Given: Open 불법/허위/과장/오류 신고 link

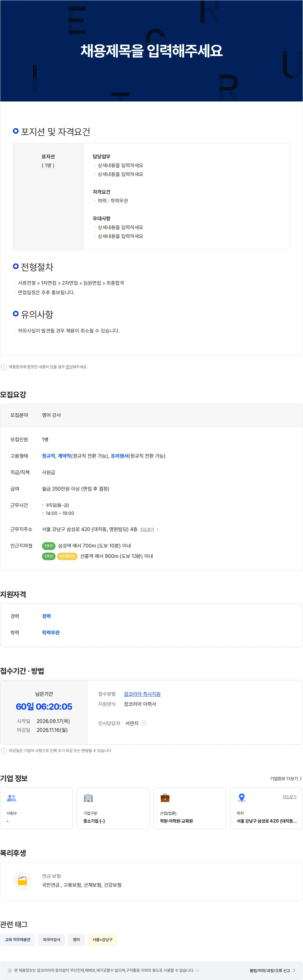Looking at the screenshot, I should [x=272, y=971].
